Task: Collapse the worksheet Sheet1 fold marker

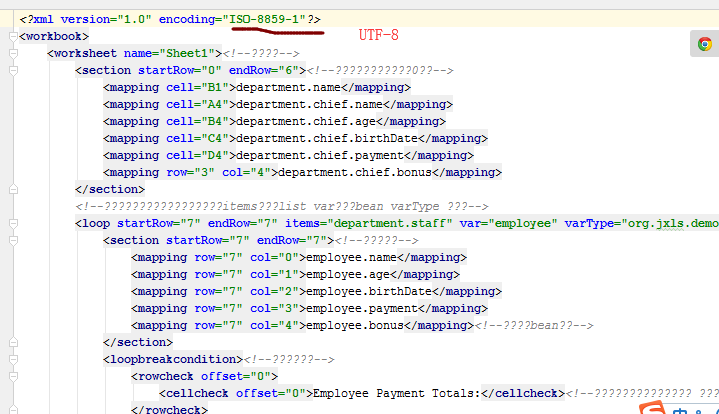Action: (13, 53)
